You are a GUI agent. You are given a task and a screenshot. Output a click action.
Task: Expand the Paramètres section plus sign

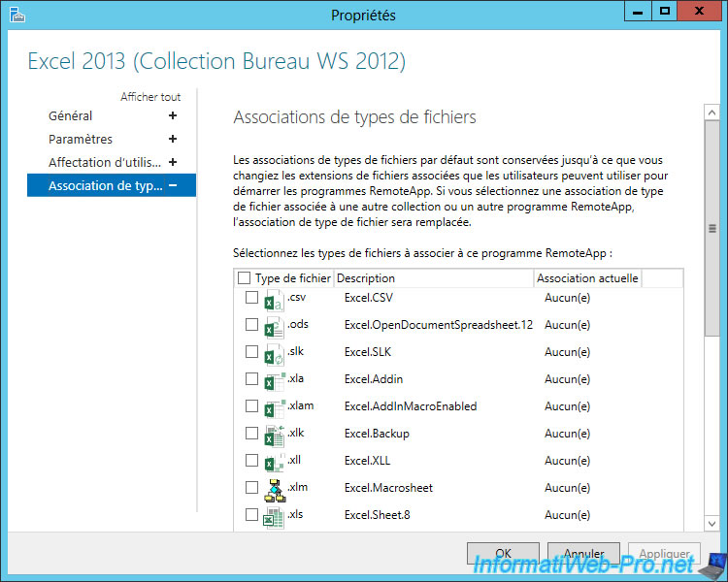coord(173,139)
